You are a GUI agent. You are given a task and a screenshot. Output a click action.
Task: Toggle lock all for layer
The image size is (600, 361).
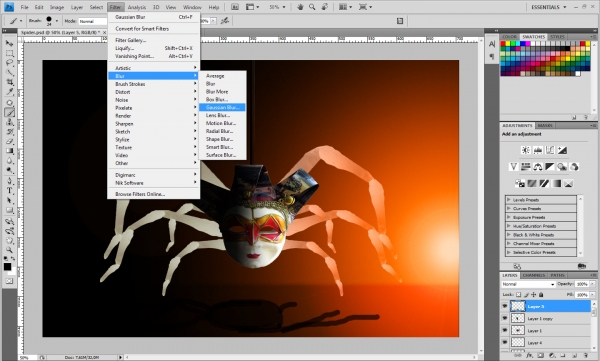541,295
